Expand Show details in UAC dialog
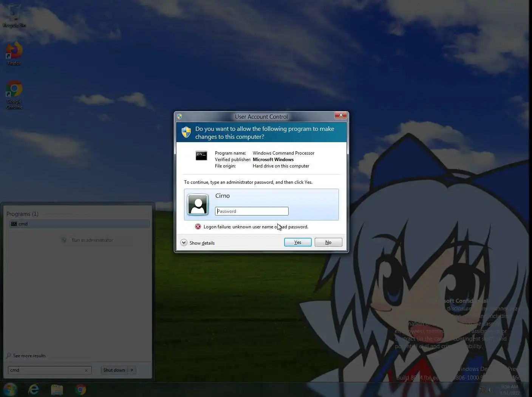 (x=198, y=243)
